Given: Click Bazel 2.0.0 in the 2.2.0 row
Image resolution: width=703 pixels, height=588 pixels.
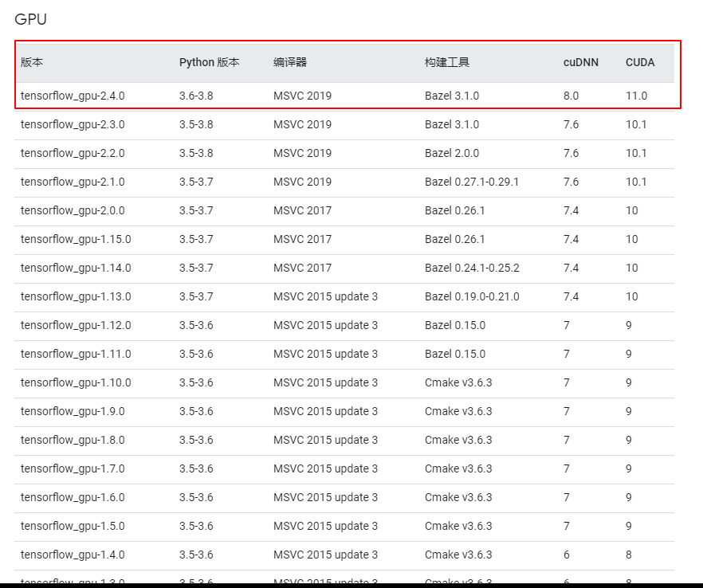Looking at the screenshot, I should [x=452, y=153].
